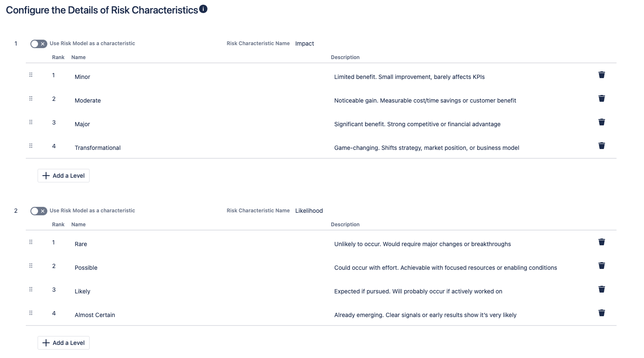This screenshot has height=358, width=644.
Task: Add a Level to the Likelihood characteristic
Action: [x=63, y=343]
